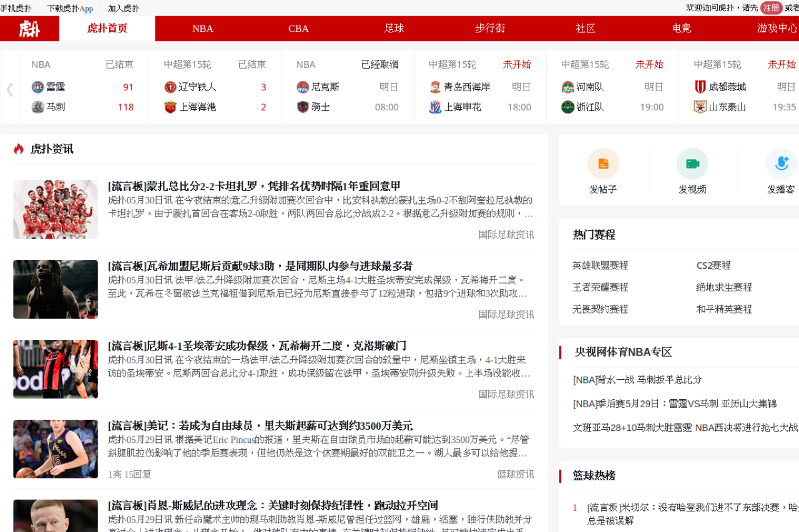Image resolution: width=799 pixels, height=532 pixels.
Task: Click the flame icon beside 虎扑资讯
Action: pyautogui.click(x=19, y=148)
